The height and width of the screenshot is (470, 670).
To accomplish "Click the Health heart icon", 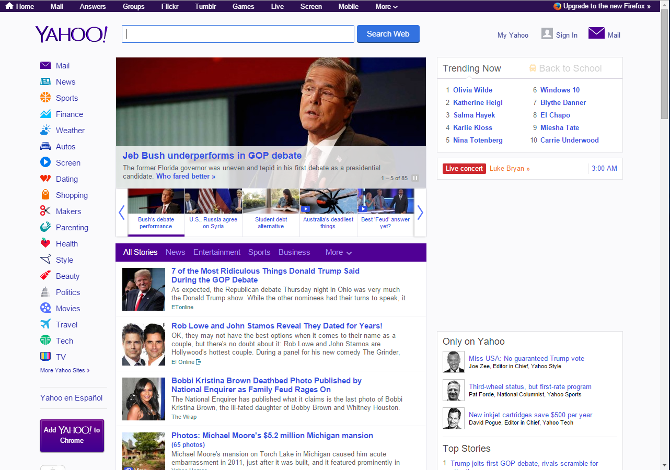I will [46, 243].
